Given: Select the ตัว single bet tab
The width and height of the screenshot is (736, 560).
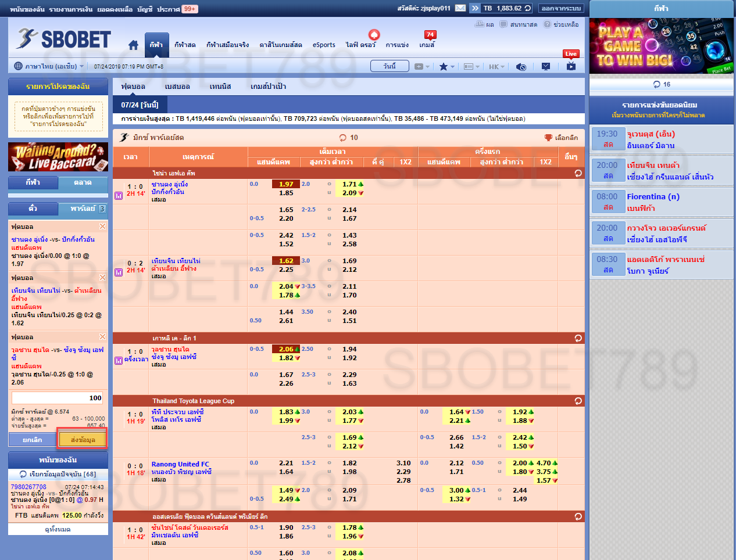Looking at the screenshot, I should [x=33, y=208].
